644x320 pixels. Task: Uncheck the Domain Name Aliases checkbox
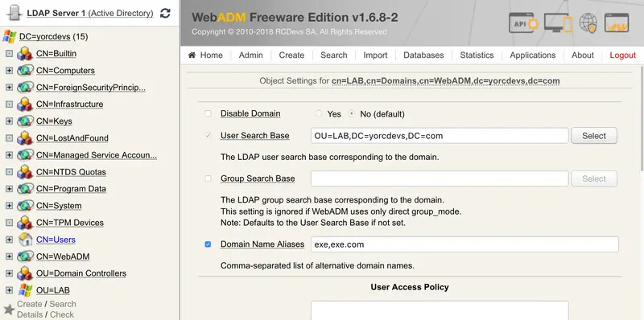(208, 244)
